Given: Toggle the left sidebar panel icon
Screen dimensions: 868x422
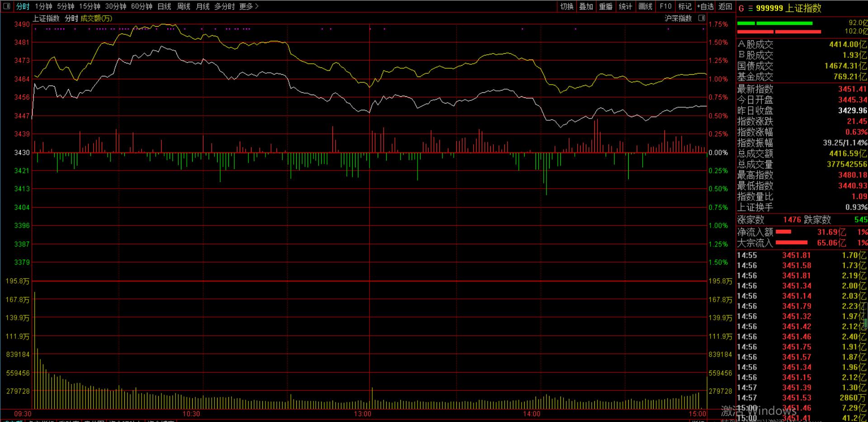Looking at the screenshot, I should point(6,6).
